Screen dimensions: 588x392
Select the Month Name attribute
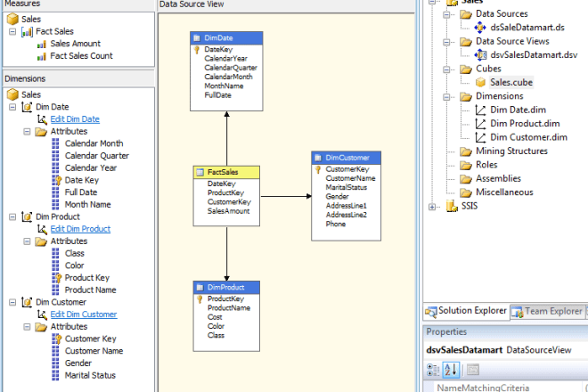(x=87, y=205)
